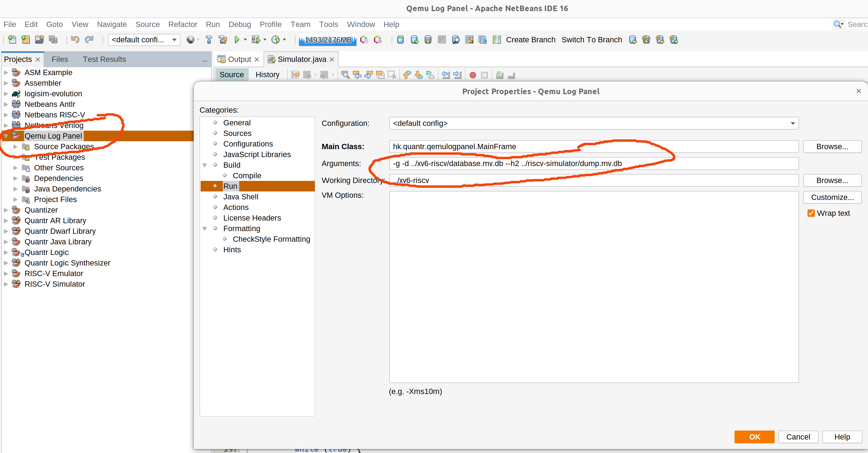868x453 pixels.
Task: Click the Find Selection magnifier icon in editor
Action: (345, 75)
